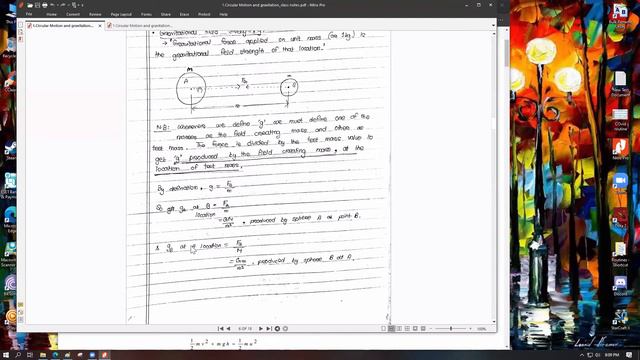
Task: Click the Undo arrow in quick access toolbar
Action: pos(52,5)
